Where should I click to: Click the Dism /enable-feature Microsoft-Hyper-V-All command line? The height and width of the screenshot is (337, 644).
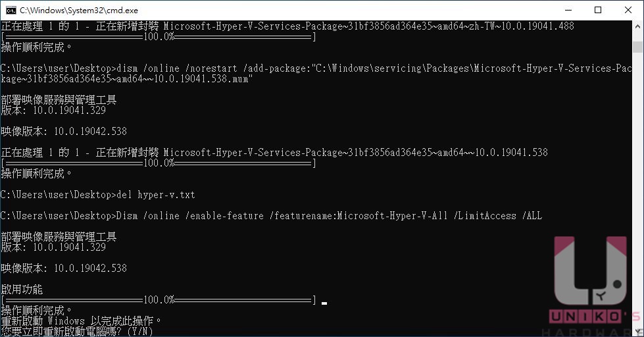(272, 216)
